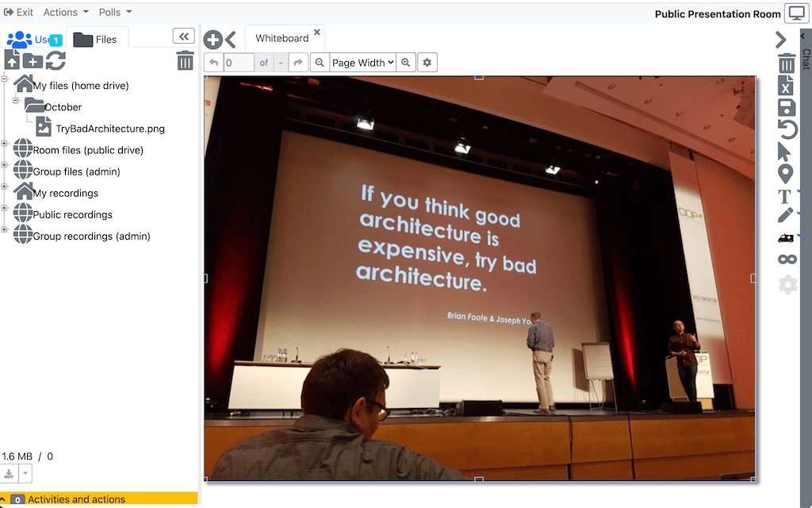Choose the pencil drawing tool

pos(785,215)
